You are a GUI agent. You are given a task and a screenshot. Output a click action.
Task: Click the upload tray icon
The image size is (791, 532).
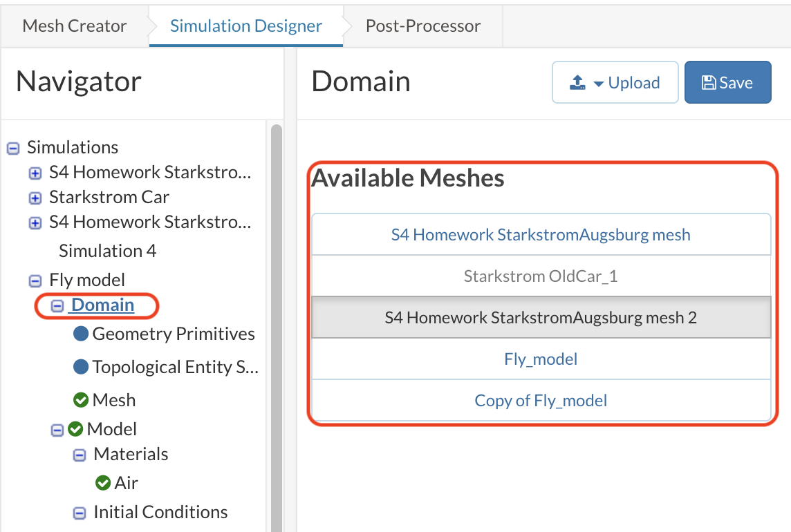point(577,83)
